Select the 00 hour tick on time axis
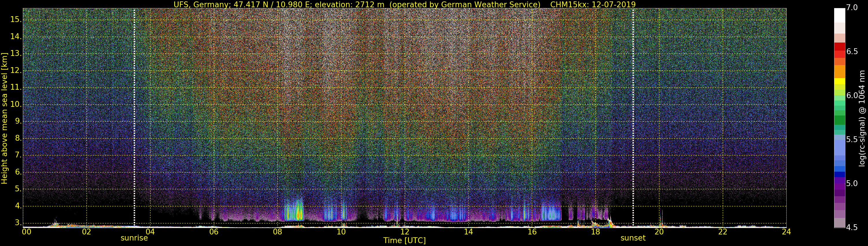Image resolution: width=868 pixels, height=246 pixels. coord(26,232)
